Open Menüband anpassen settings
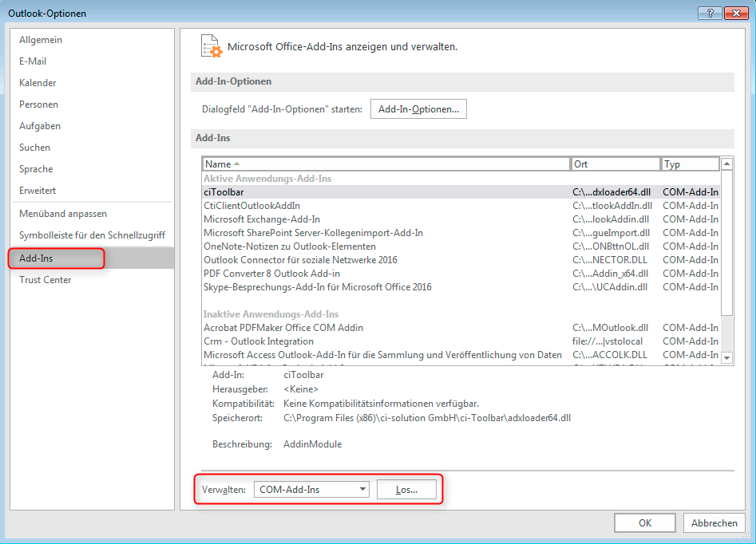The image size is (756, 544). pyautogui.click(x=92, y=214)
